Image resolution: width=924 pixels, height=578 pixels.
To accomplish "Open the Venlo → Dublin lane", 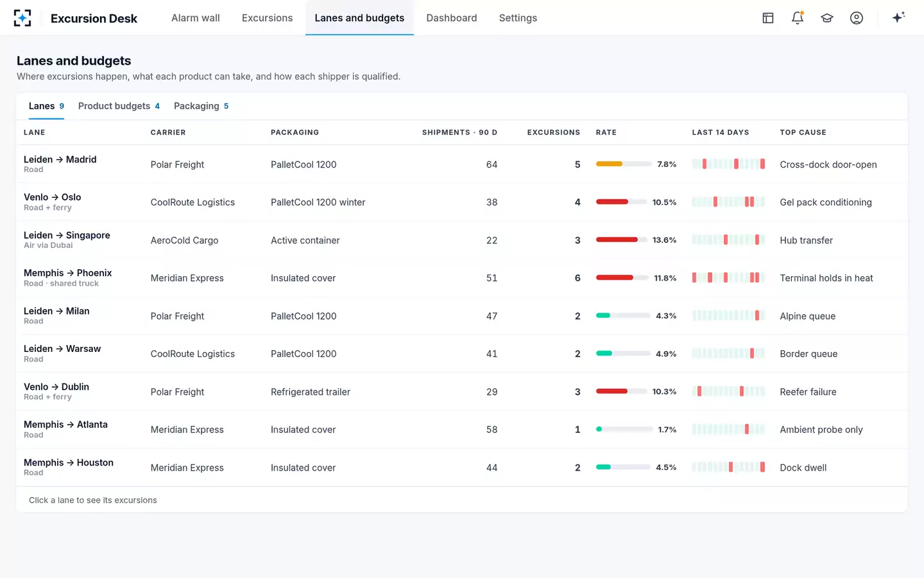I will (x=462, y=392).
